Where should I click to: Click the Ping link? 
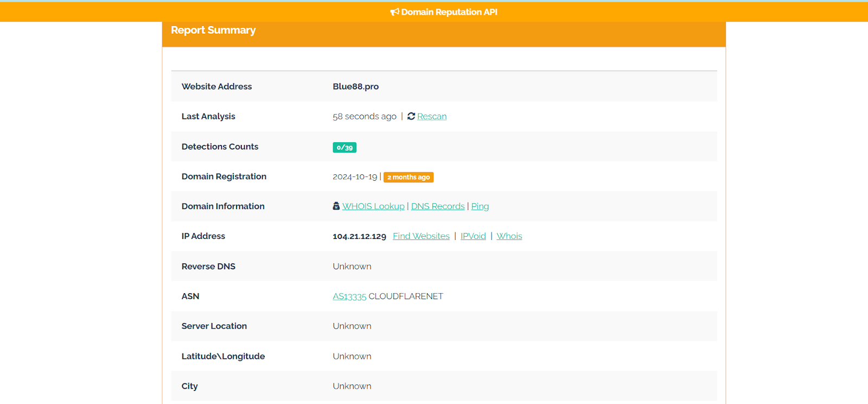coord(480,206)
